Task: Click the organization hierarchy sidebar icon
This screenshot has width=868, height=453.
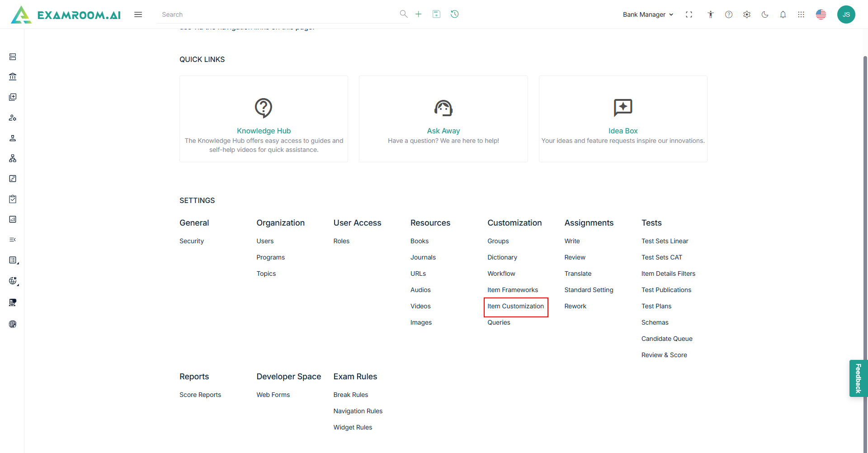Action: pos(13,158)
